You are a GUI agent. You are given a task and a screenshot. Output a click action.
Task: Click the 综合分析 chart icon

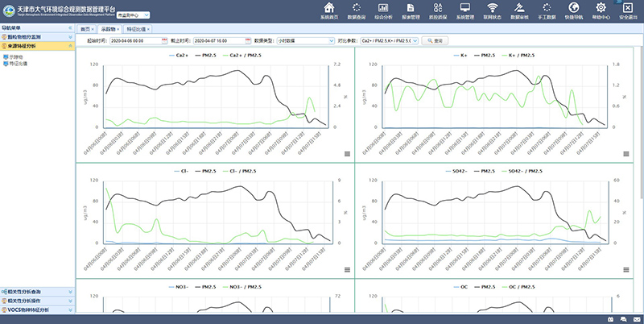[x=382, y=10]
